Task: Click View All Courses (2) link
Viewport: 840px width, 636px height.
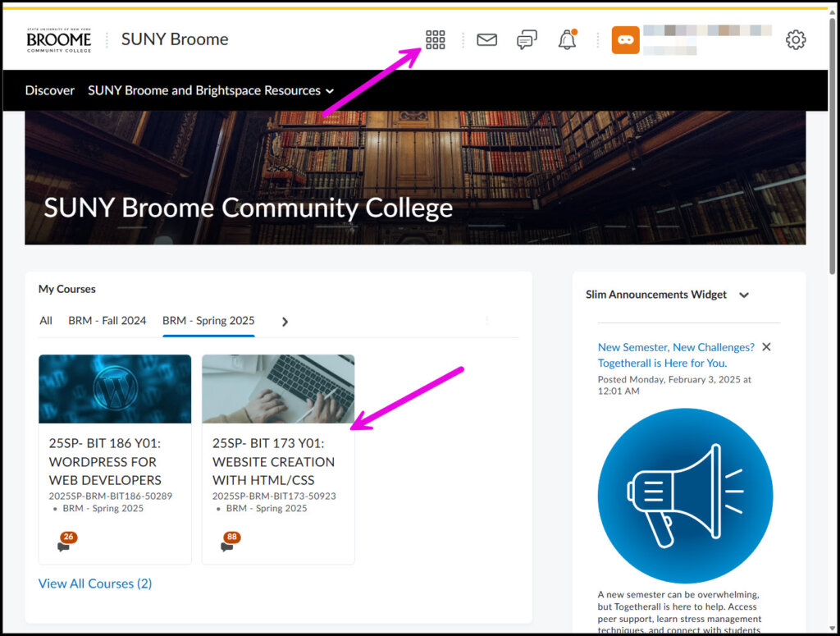Action: (95, 583)
